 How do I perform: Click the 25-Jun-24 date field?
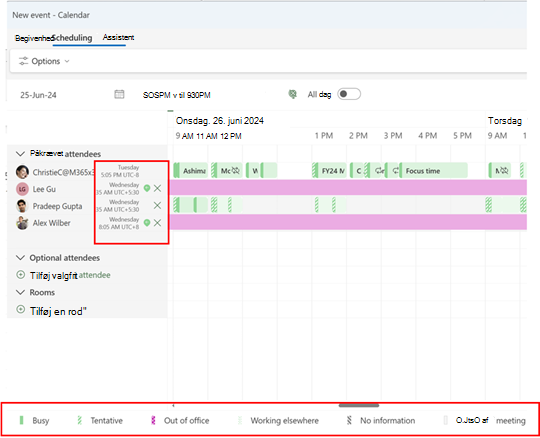coord(38,95)
